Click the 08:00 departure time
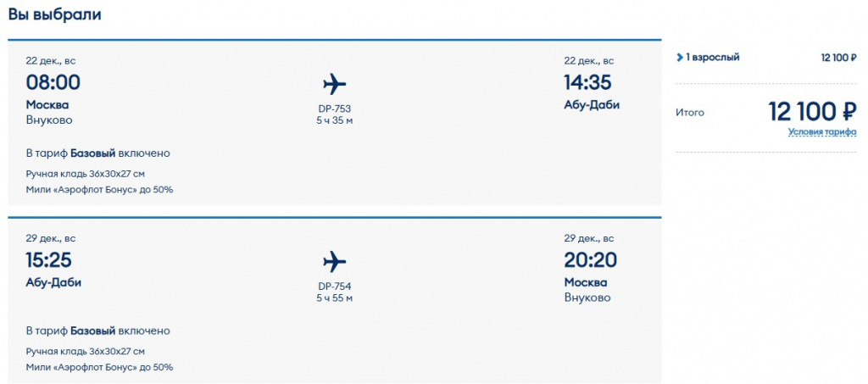868x384 pixels. pos(53,83)
